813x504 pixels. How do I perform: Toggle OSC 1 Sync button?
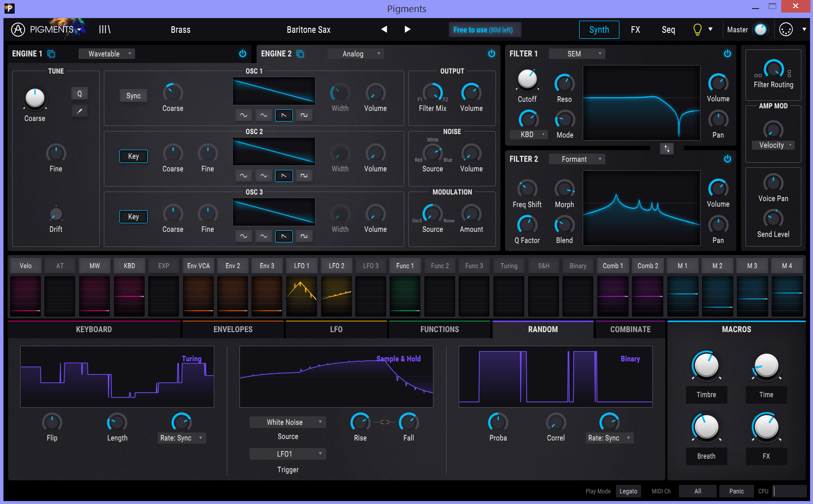click(x=134, y=96)
